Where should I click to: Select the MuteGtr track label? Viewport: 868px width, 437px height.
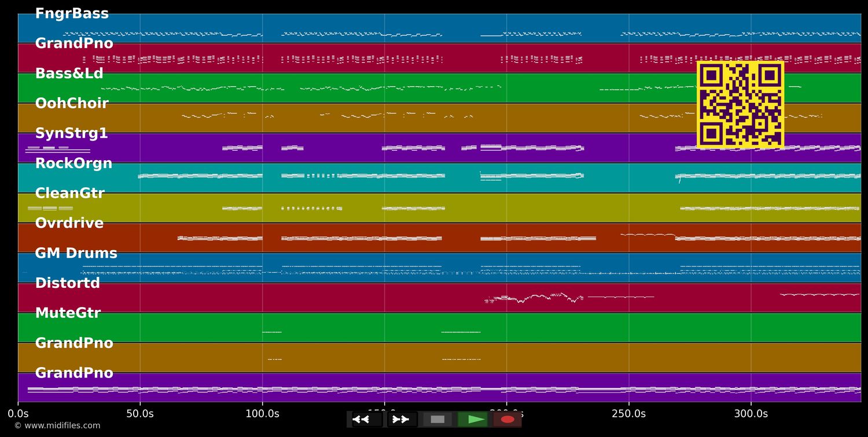[68, 313]
